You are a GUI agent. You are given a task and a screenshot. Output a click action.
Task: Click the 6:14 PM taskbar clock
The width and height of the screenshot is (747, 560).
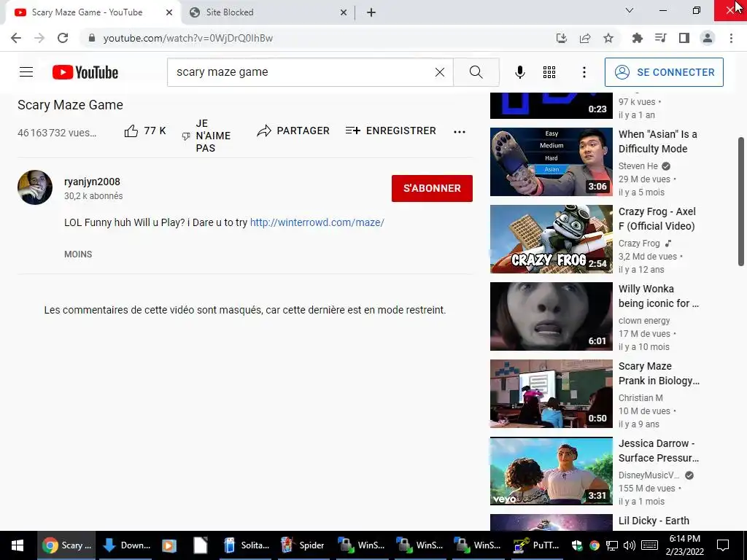point(684,545)
